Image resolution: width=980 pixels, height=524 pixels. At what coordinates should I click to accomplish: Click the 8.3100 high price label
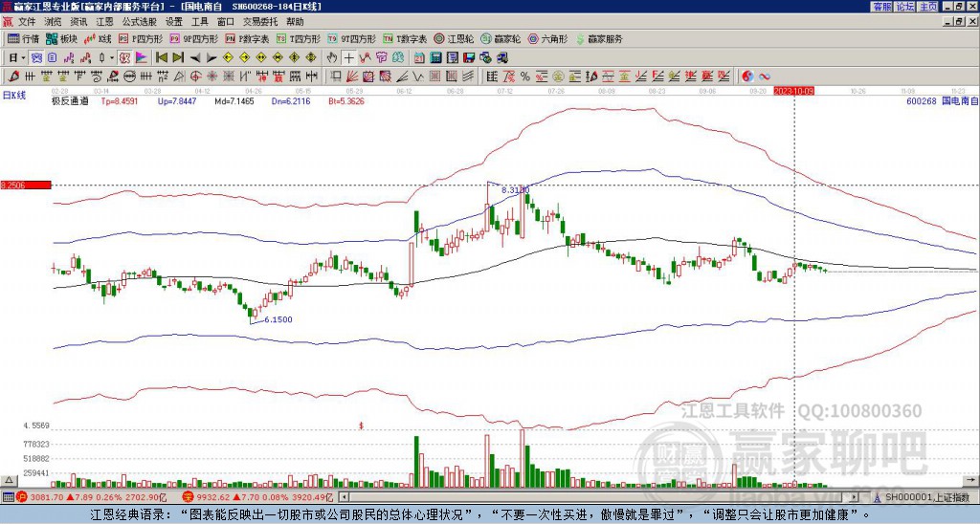(x=516, y=189)
